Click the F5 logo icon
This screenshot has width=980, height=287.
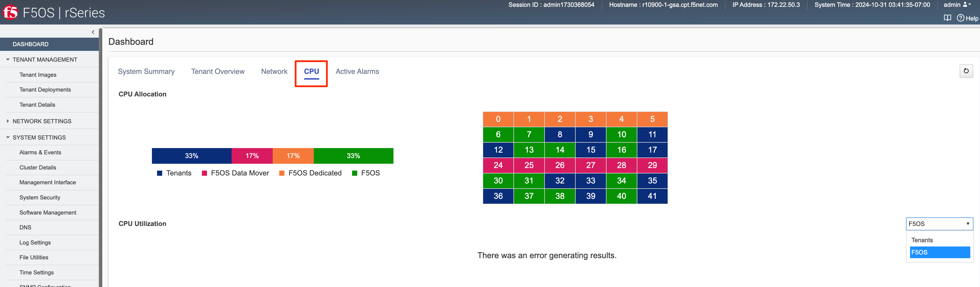(x=11, y=12)
